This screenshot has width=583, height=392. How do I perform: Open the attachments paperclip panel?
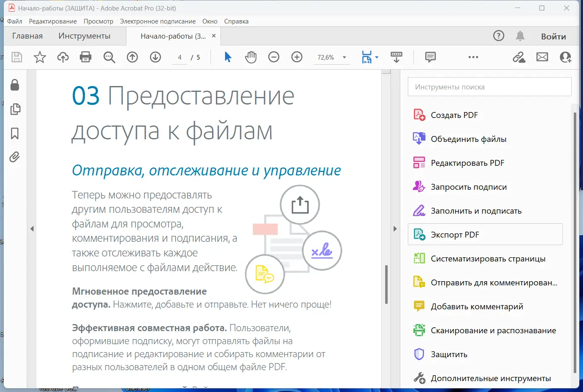click(15, 157)
